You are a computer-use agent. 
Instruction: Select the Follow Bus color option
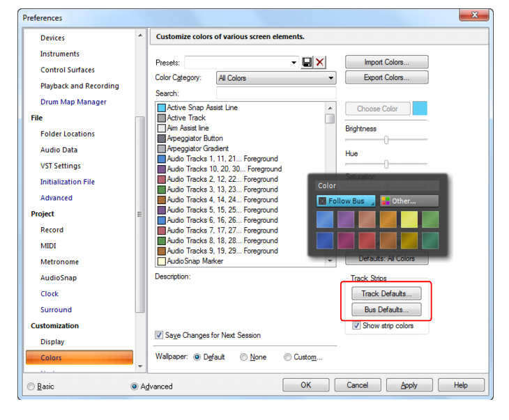pos(345,201)
